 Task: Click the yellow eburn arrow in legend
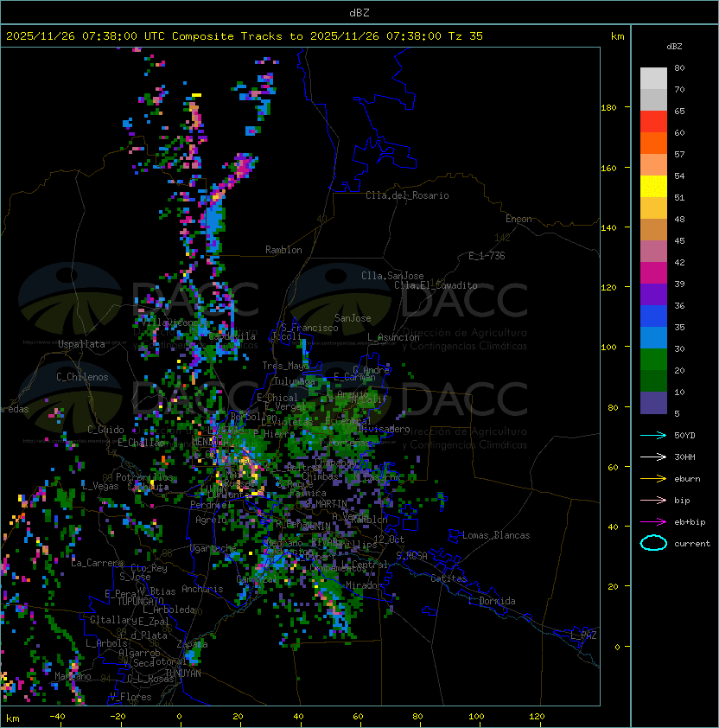653,479
